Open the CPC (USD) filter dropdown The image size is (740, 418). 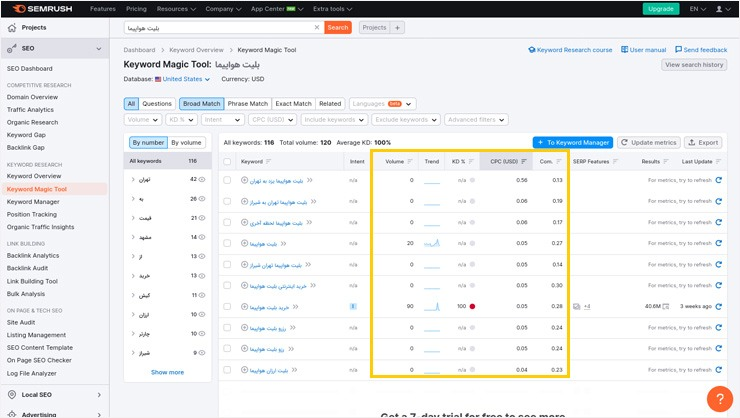[272, 120]
